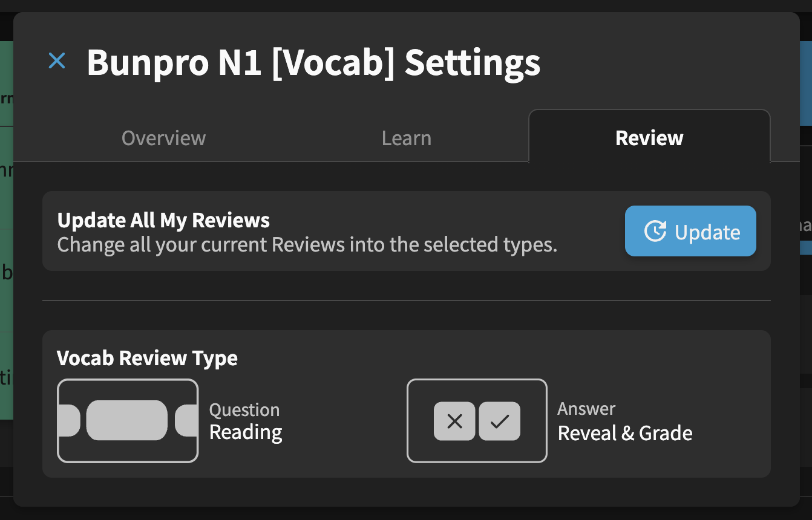This screenshot has width=812, height=520.
Task: Click the 'Reveal & Grade' answer label
Action: (x=625, y=433)
